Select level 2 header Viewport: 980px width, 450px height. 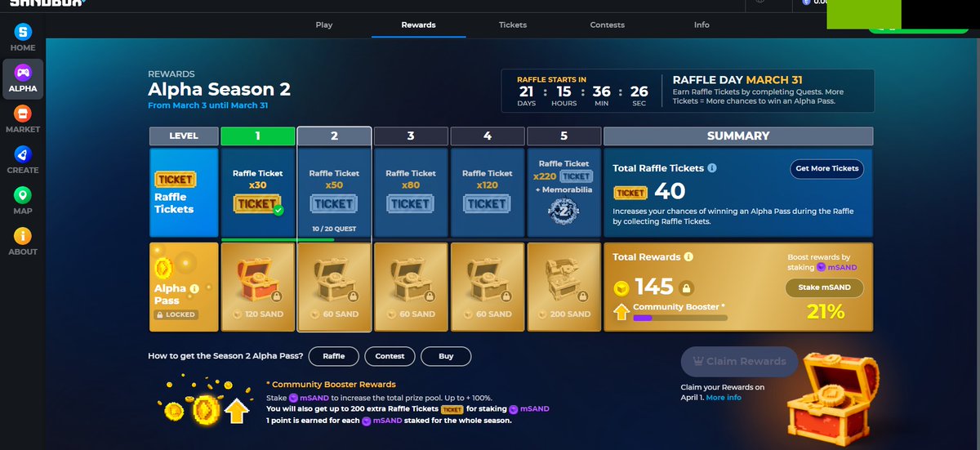(334, 136)
